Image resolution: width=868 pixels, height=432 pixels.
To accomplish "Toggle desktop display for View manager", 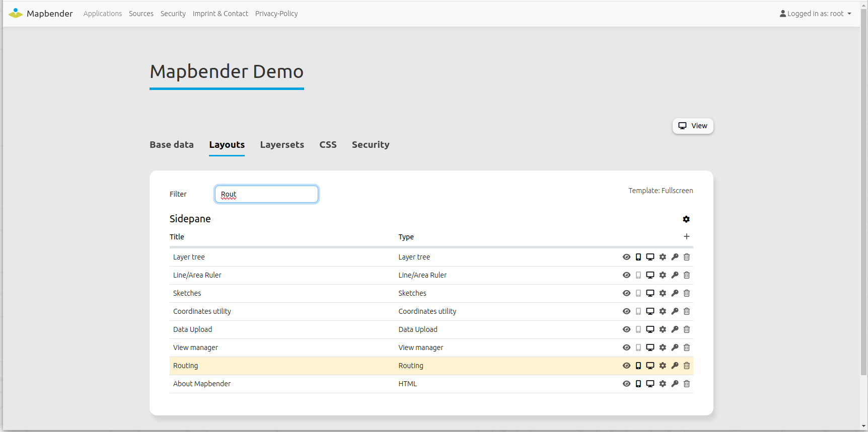I will click(x=650, y=348).
